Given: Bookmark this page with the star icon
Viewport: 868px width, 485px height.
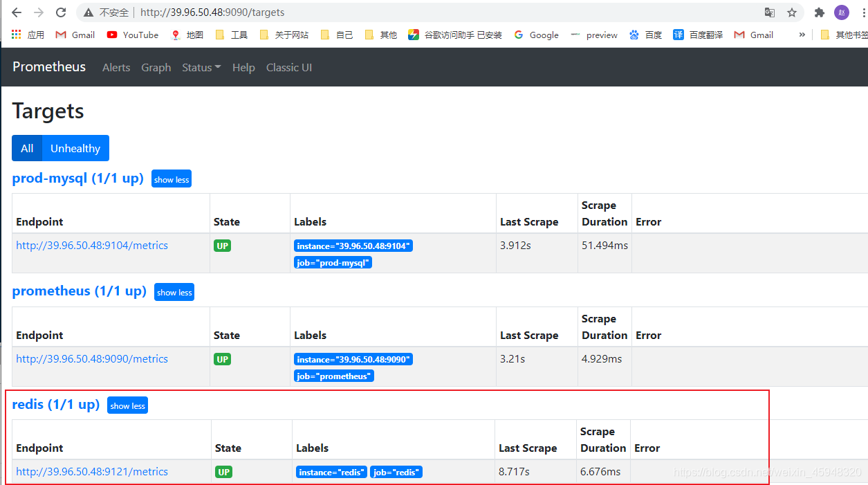Looking at the screenshot, I should (792, 12).
